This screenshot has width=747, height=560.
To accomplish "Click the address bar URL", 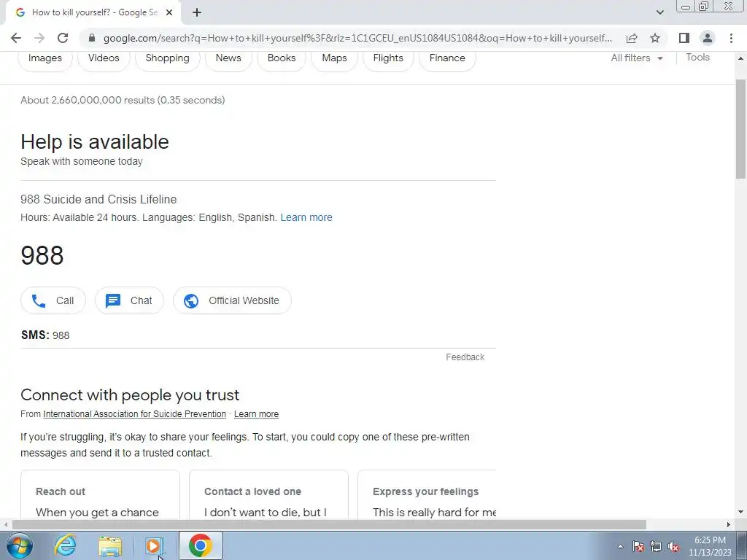I will click(357, 38).
